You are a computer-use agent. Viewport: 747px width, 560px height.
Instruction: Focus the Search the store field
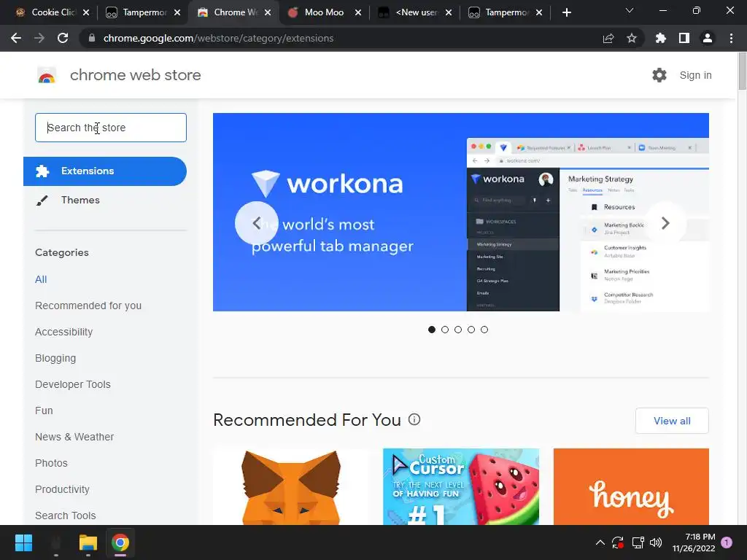111,128
